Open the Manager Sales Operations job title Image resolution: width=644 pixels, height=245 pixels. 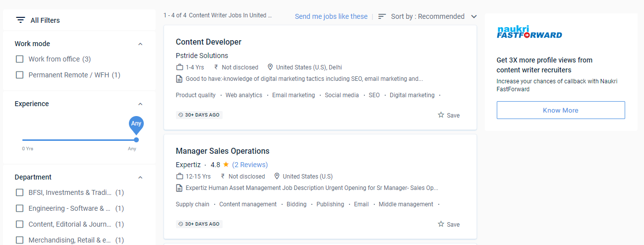(x=223, y=151)
